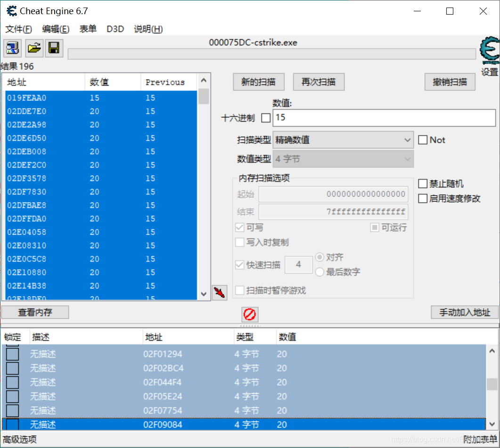Open 高级选项 at the bottom left
This screenshot has width=500, height=448.
coord(20,440)
